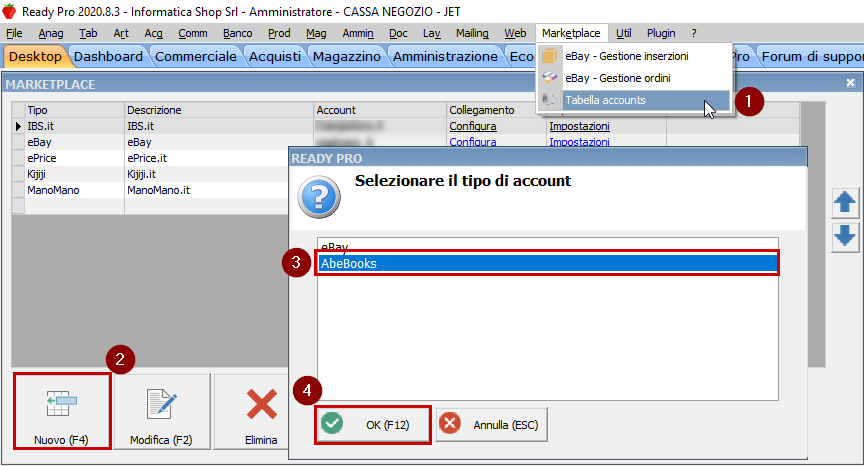This screenshot has width=864, height=466.
Task: Choose eBay - Gestione ordini
Action: [x=634, y=78]
